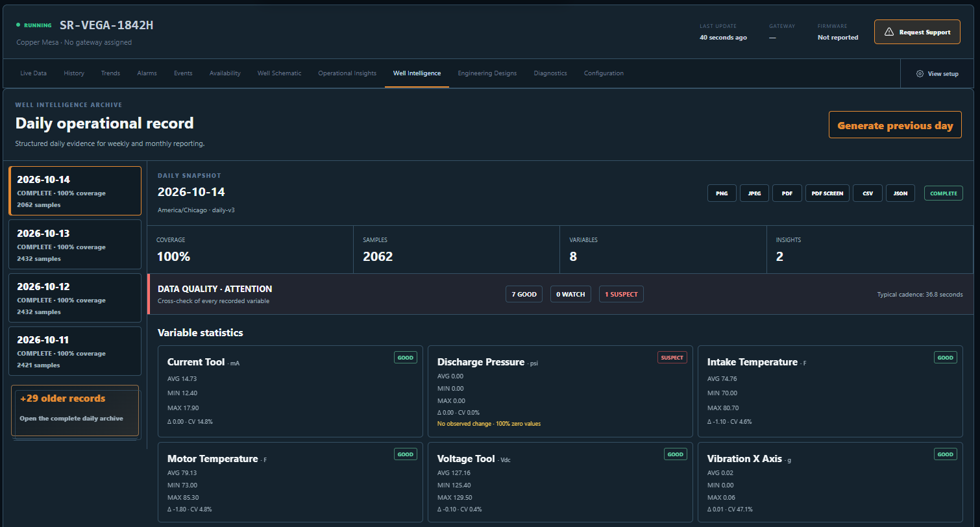
Task: Select the 2026-10-14 daily record
Action: (x=75, y=191)
